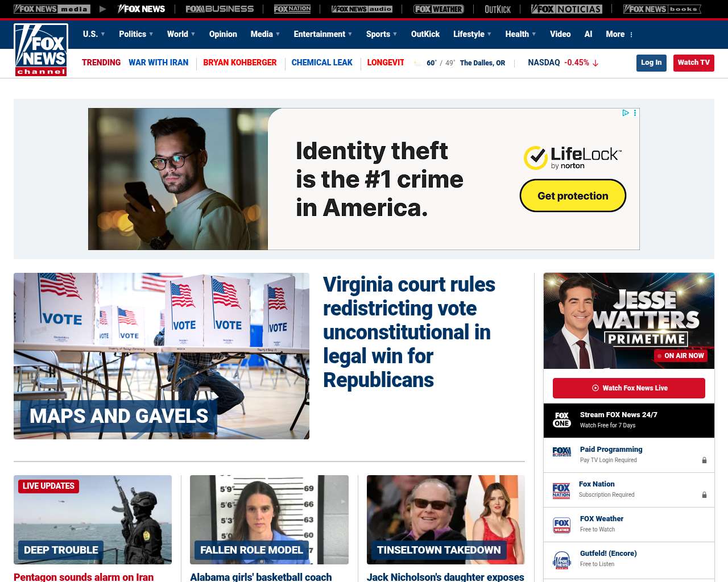728x582 pixels.
Task: Open the Virginia court redistricting headline
Action: [x=409, y=332]
